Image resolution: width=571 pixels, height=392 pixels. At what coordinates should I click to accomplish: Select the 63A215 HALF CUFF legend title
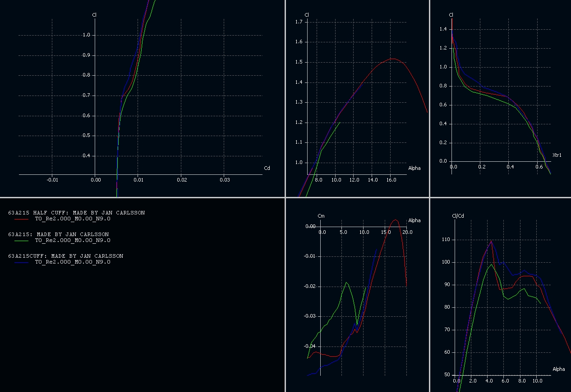click(76, 213)
